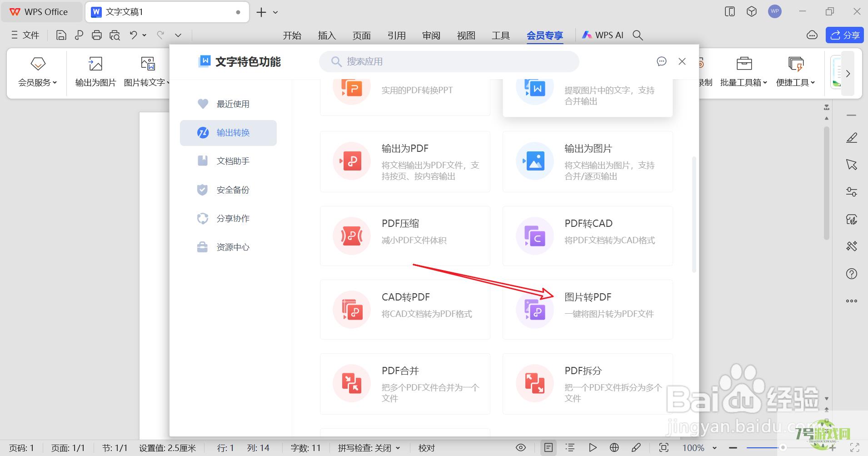Open the 会员专享 ribbon tab
868x456 pixels.
tap(545, 35)
